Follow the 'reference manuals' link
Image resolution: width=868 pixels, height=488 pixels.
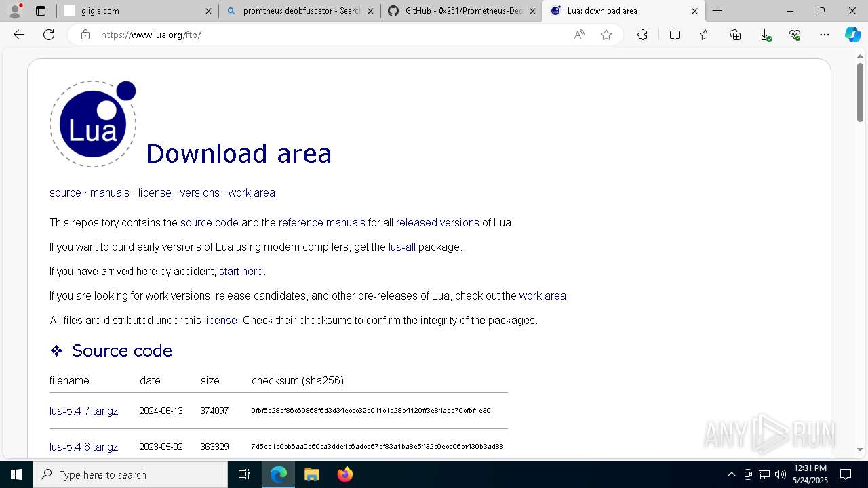[322, 223]
